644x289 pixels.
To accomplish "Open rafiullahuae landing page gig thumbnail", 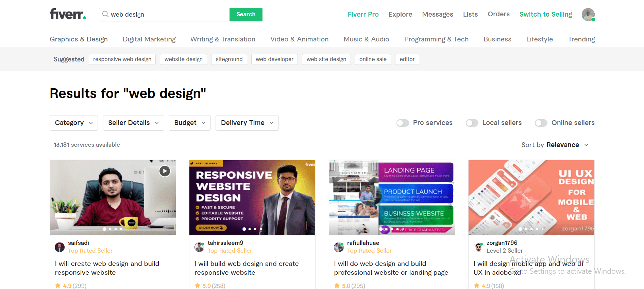I will (392, 198).
